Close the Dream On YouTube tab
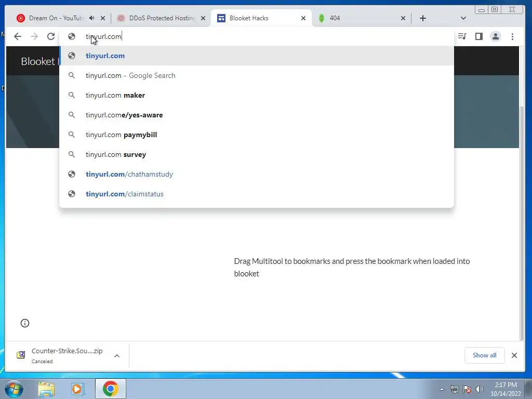Image resolution: width=532 pixels, height=399 pixels. (x=103, y=18)
